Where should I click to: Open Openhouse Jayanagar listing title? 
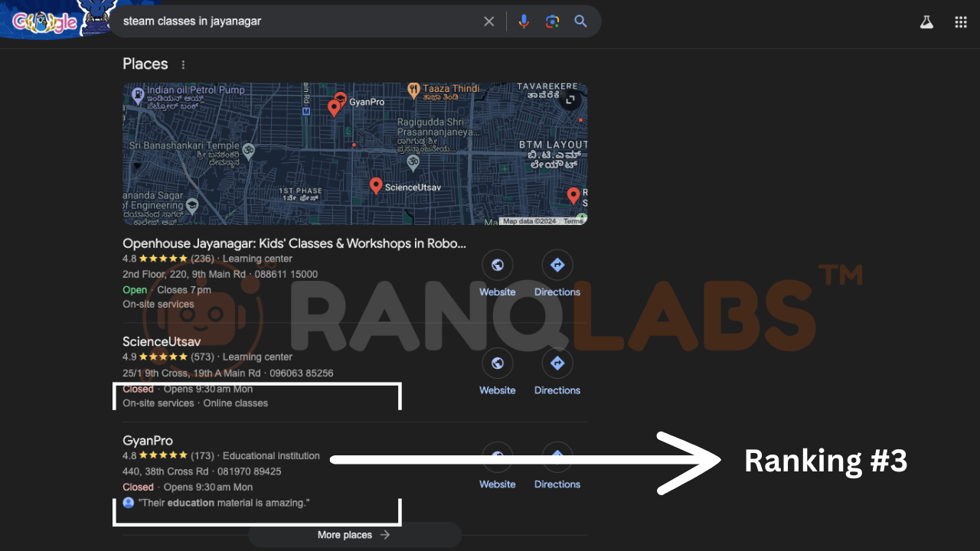tap(294, 243)
